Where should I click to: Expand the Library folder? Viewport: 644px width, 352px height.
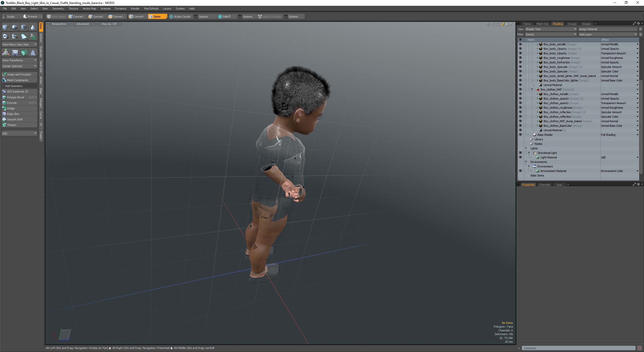coord(532,139)
